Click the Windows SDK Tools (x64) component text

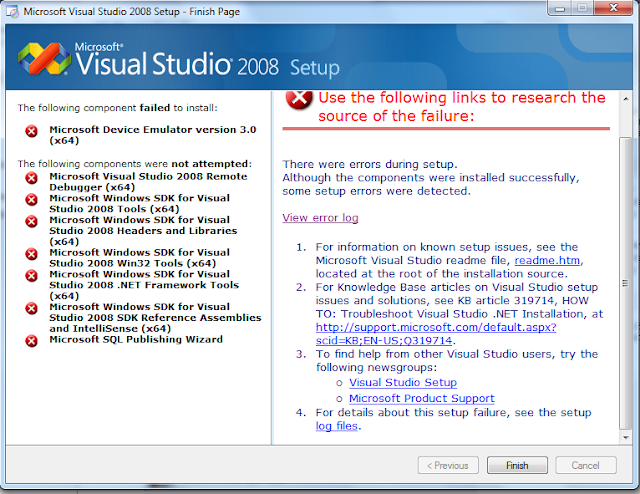coord(140,204)
